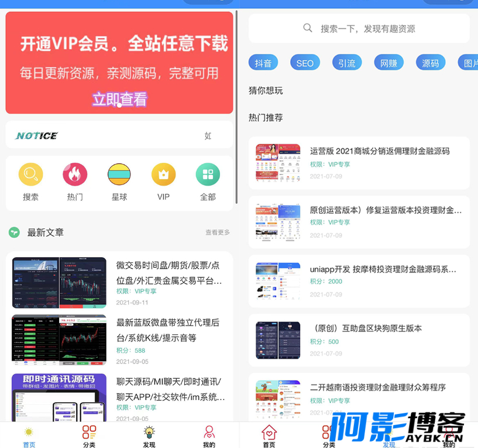Tap the 网赚 tag chip
This screenshot has width=478, height=448.
pos(388,63)
